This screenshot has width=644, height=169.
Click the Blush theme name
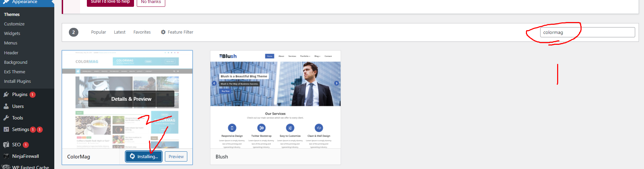[222, 156]
